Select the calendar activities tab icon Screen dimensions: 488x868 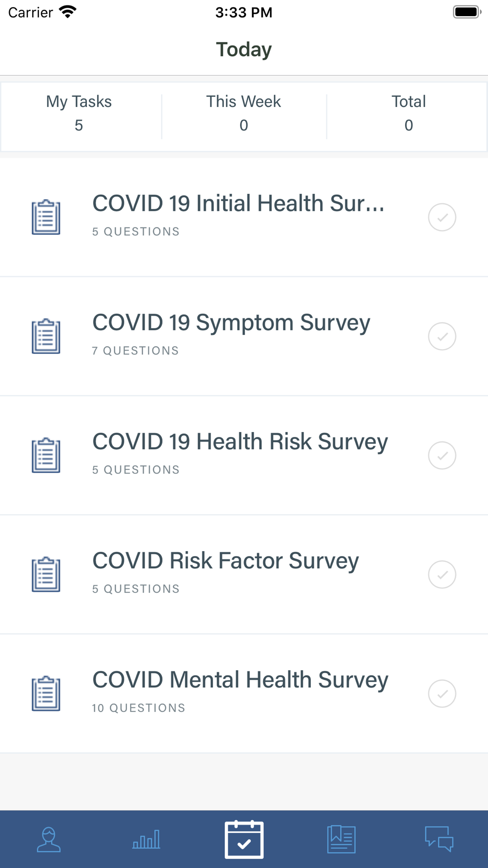(244, 839)
